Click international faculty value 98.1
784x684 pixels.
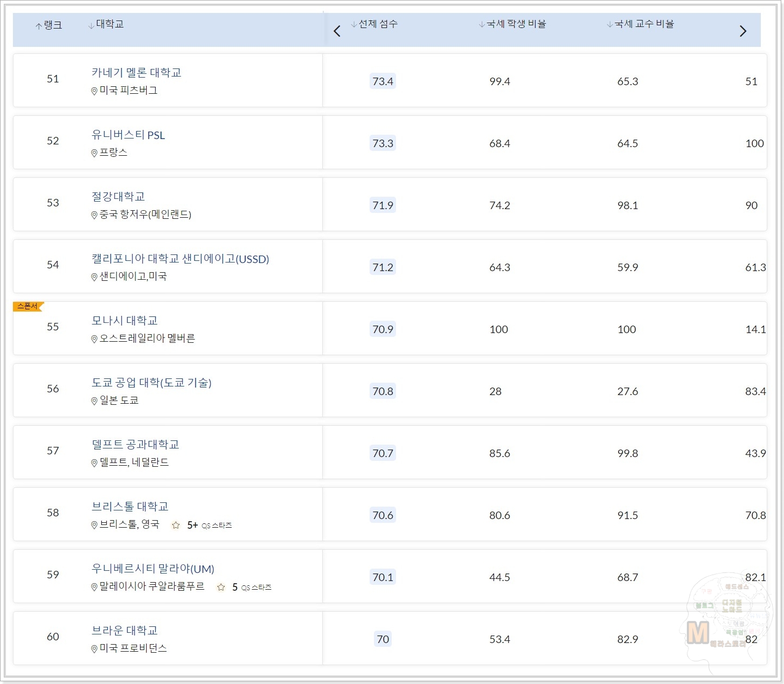pyautogui.click(x=628, y=205)
